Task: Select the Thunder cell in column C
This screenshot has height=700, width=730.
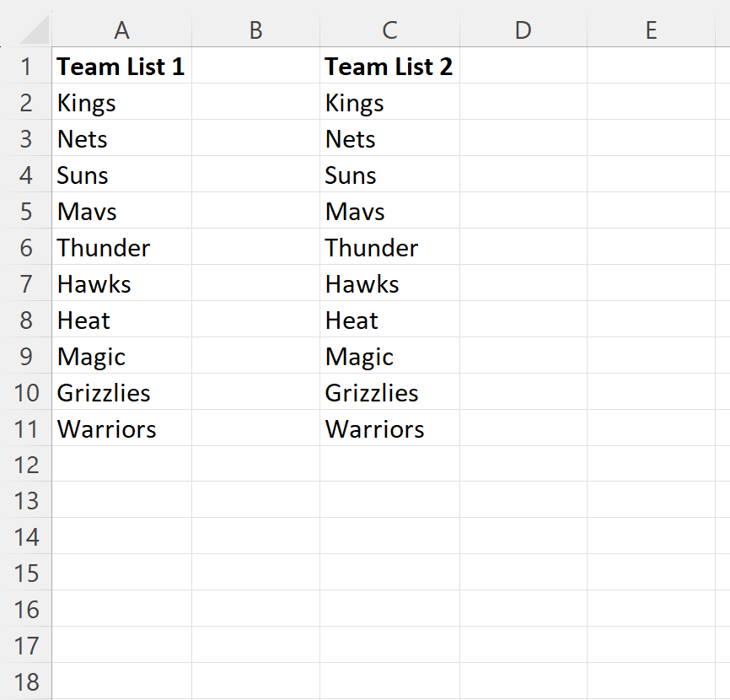Action: pos(389,247)
